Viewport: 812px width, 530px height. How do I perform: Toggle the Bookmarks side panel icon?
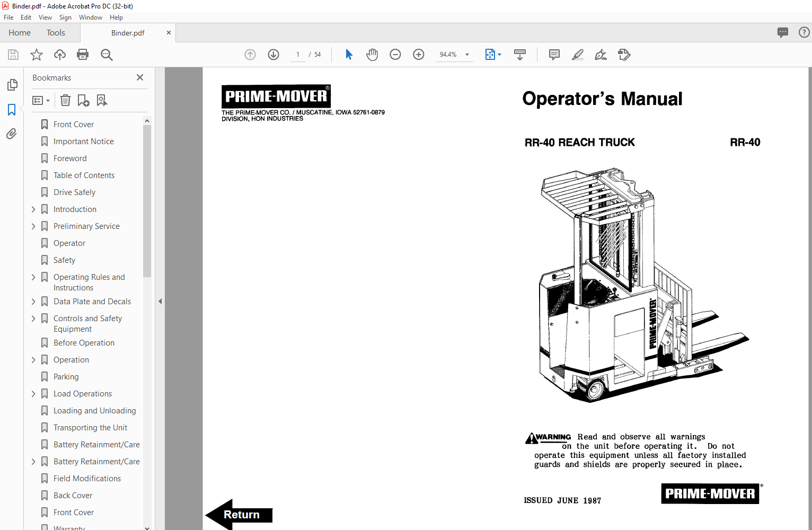click(12, 110)
